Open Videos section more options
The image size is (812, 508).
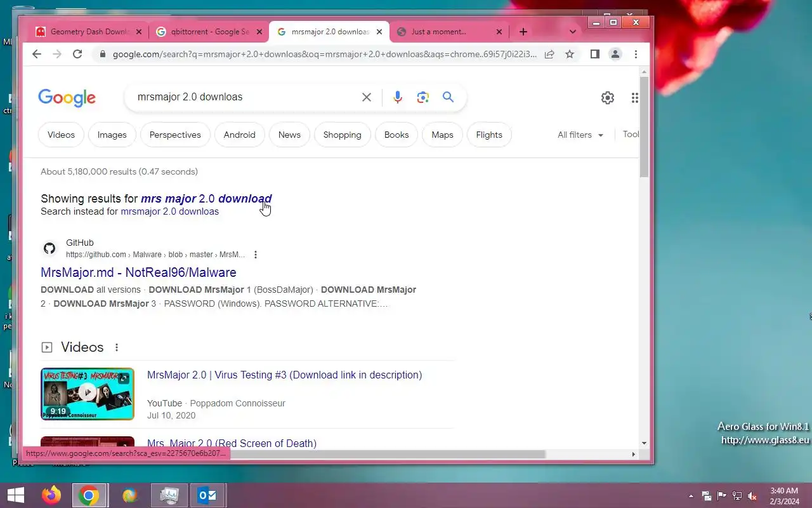116,347
